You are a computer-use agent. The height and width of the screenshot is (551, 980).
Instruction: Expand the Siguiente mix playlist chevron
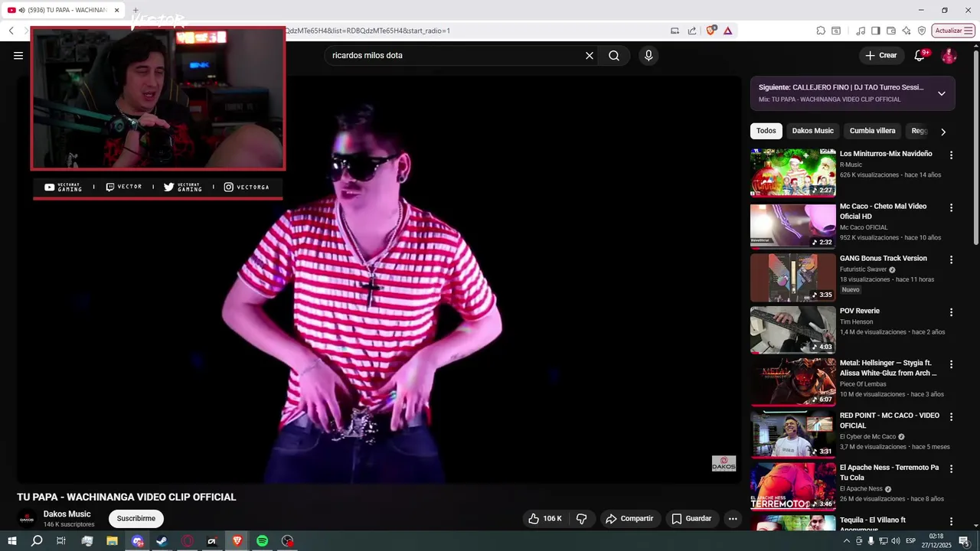click(942, 93)
